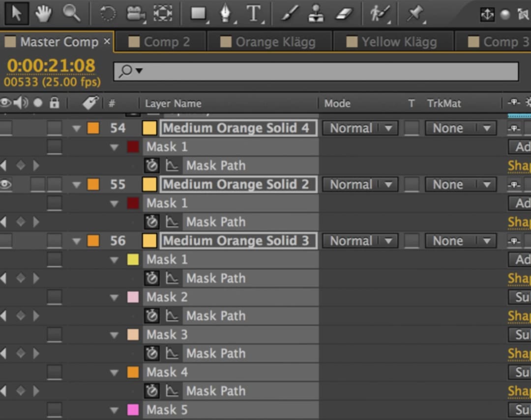Screen dimensions: 531x420
Task: Toggle Mask Path stopwatch under layer 54
Action: 151,166
